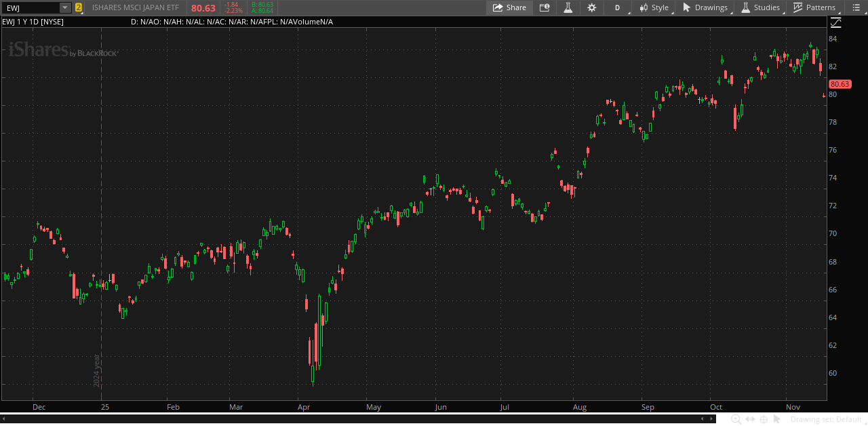
Task: Open chart settings gear
Action: [591, 7]
